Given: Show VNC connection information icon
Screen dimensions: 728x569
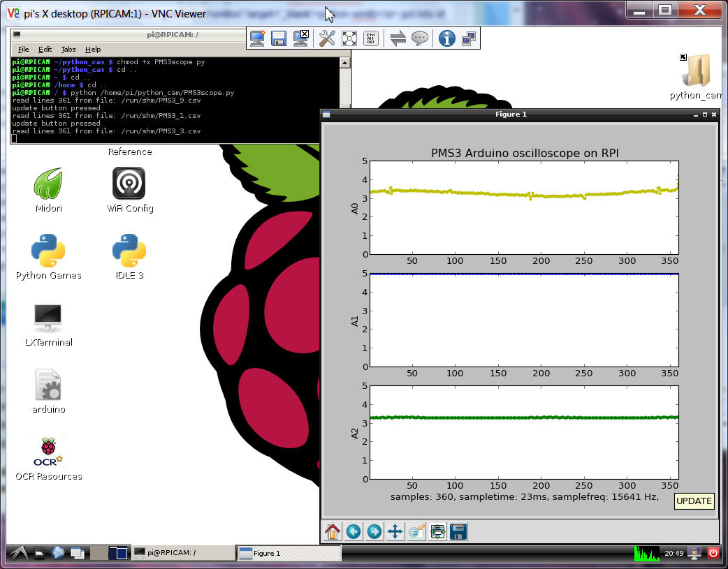Looking at the screenshot, I should coord(446,38).
